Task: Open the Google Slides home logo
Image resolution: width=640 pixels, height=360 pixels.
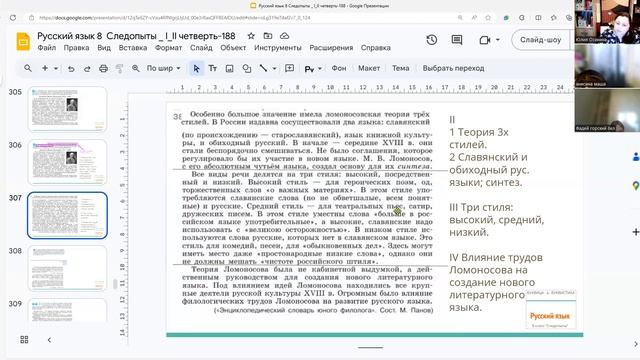Action: tap(23, 41)
